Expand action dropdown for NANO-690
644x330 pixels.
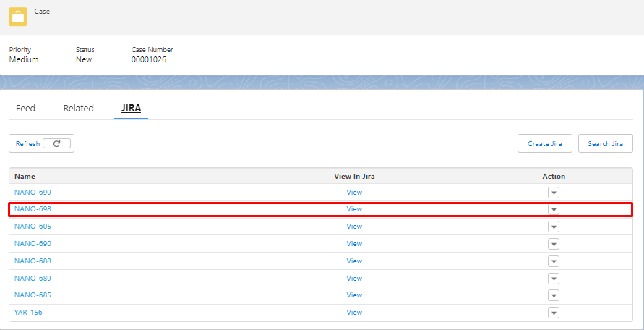pyautogui.click(x=554, y=244)
